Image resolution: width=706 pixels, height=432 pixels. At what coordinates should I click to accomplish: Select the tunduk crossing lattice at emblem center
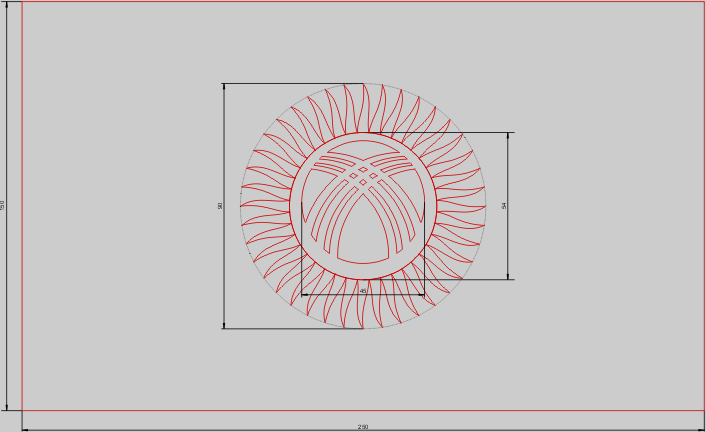coord(363,175)
